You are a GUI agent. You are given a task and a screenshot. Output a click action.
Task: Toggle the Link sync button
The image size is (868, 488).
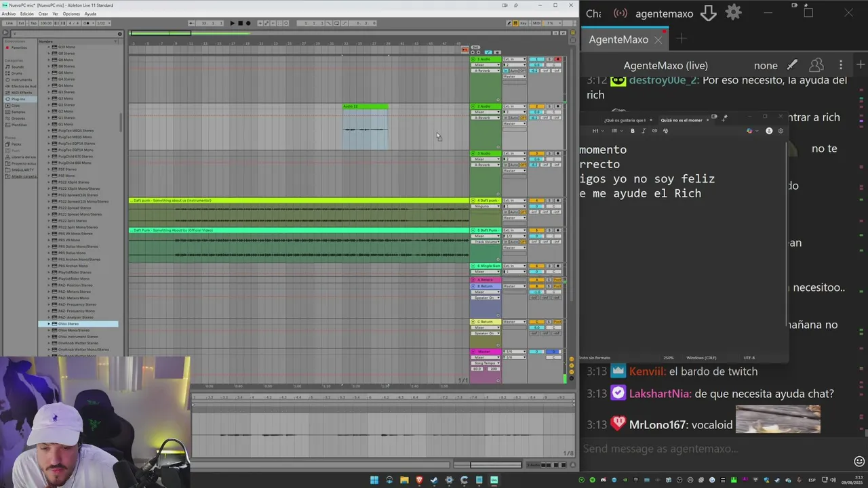[x=9, y=23]
